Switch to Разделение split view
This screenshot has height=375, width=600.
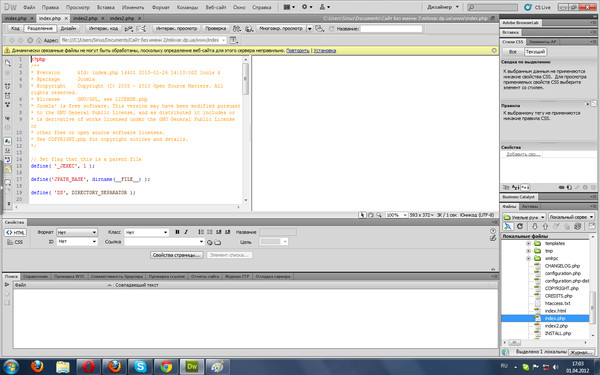coord(40,28)
